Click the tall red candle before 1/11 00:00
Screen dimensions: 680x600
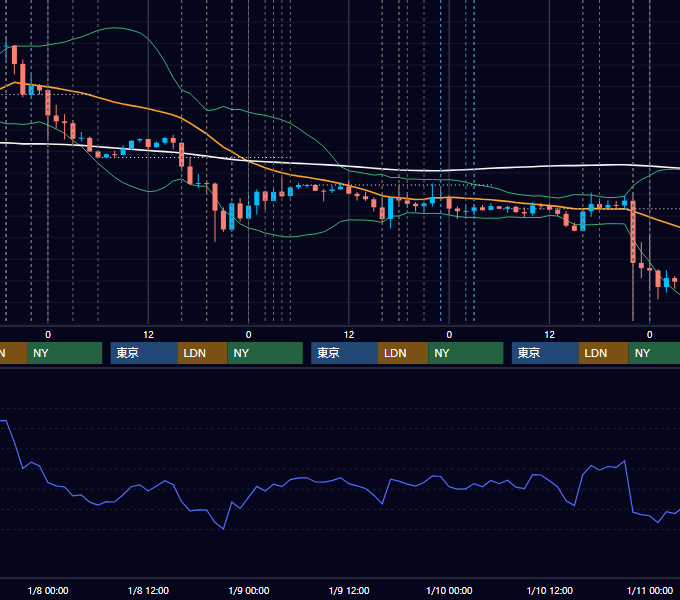pyautogui.click(x=633, y=232)
